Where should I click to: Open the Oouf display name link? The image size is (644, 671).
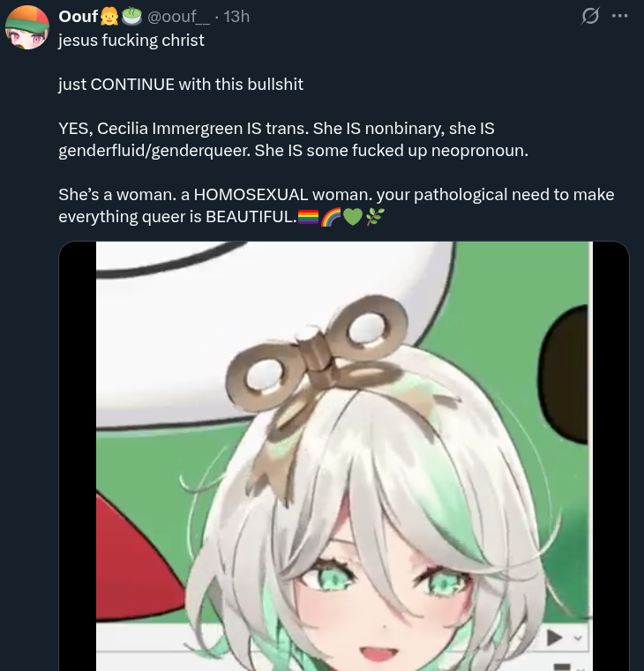(79, 16)
